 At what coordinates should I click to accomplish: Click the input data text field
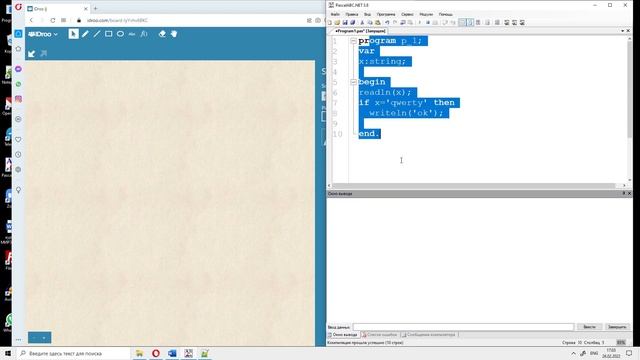pos(463,327)
